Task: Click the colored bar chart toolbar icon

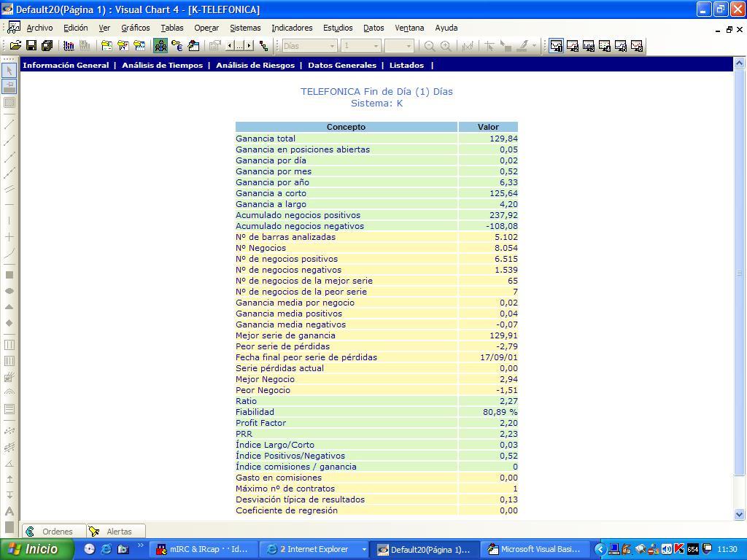Action: click(69, 46)
